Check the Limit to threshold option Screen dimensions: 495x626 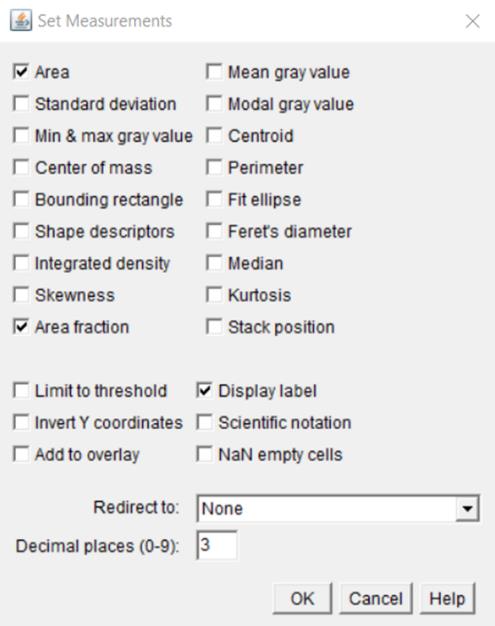21,390
